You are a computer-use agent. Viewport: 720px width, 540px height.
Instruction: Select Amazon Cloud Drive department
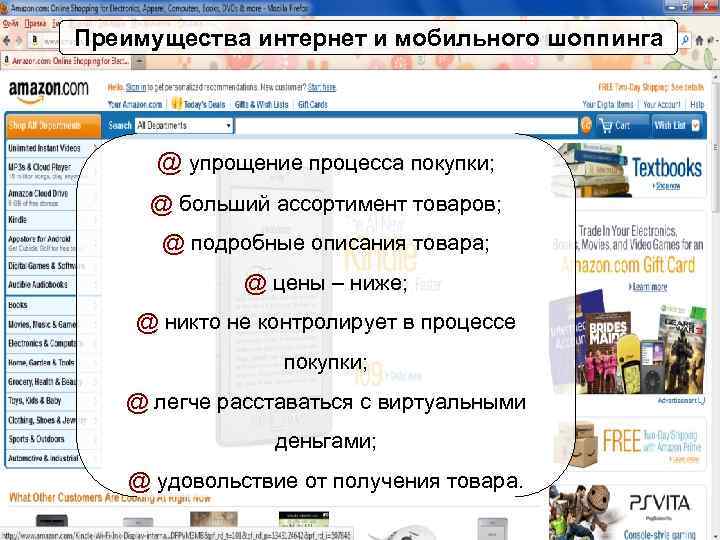tap(38, 193)
